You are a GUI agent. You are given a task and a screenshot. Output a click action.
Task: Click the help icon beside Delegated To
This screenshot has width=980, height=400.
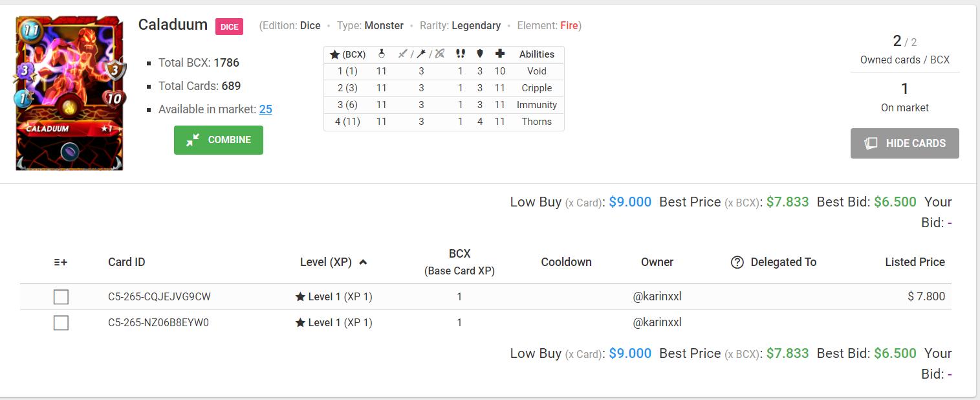point(737,262)
